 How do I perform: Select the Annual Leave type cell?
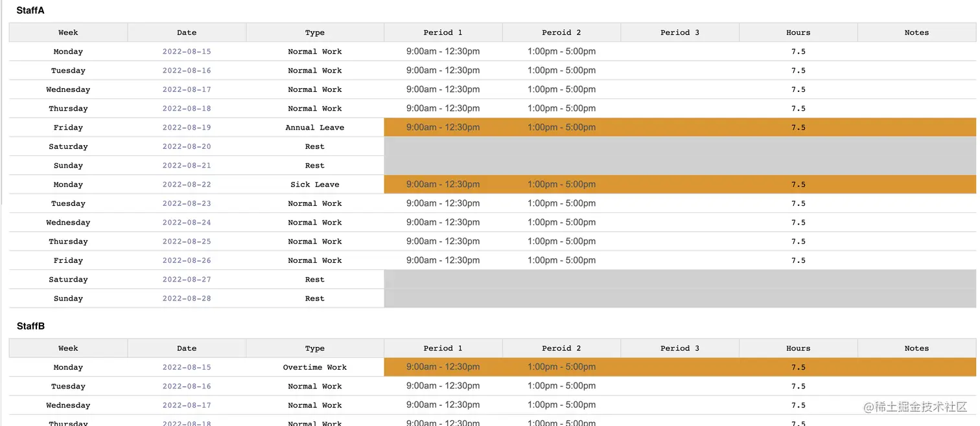pos(315,128)
